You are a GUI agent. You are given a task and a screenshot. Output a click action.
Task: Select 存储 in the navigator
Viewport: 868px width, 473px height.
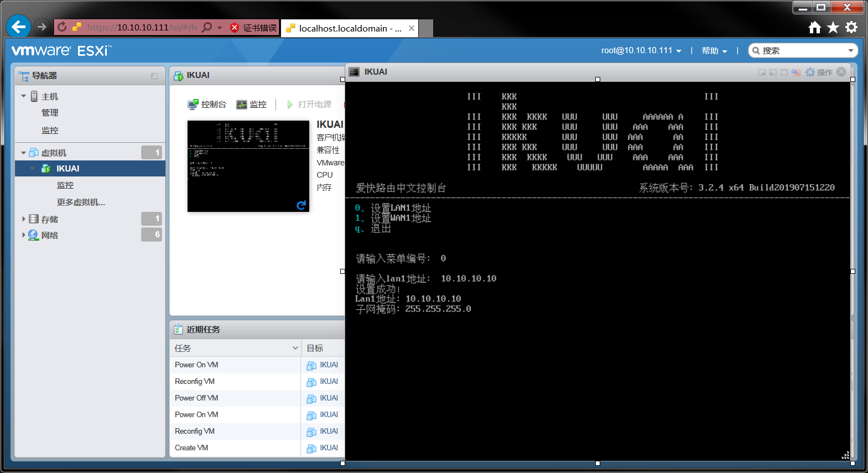pos(50,219)
